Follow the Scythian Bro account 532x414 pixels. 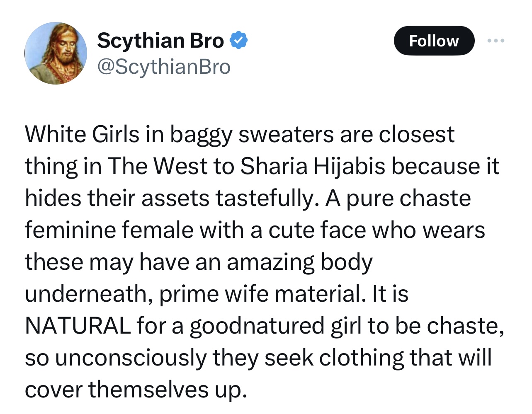click(434, 41)
